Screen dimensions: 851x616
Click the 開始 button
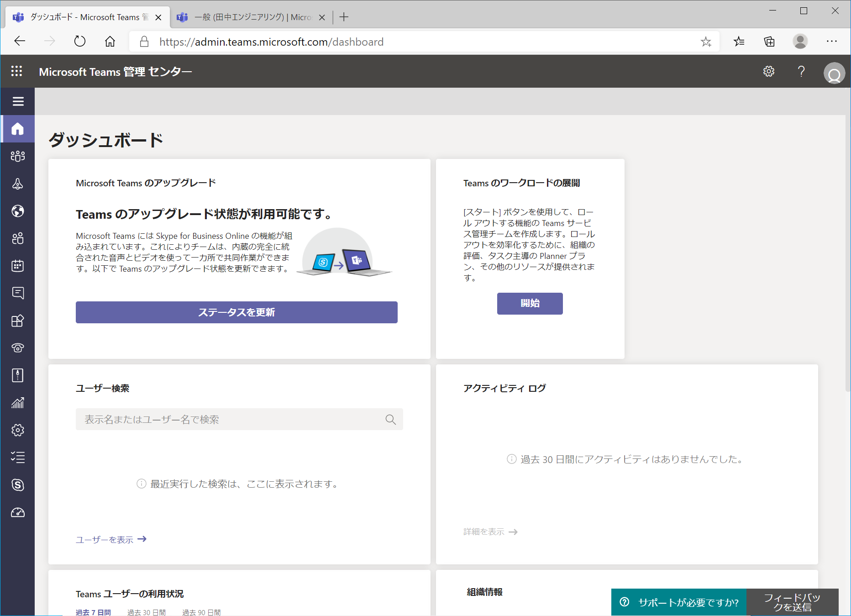[x=530, y=303]
